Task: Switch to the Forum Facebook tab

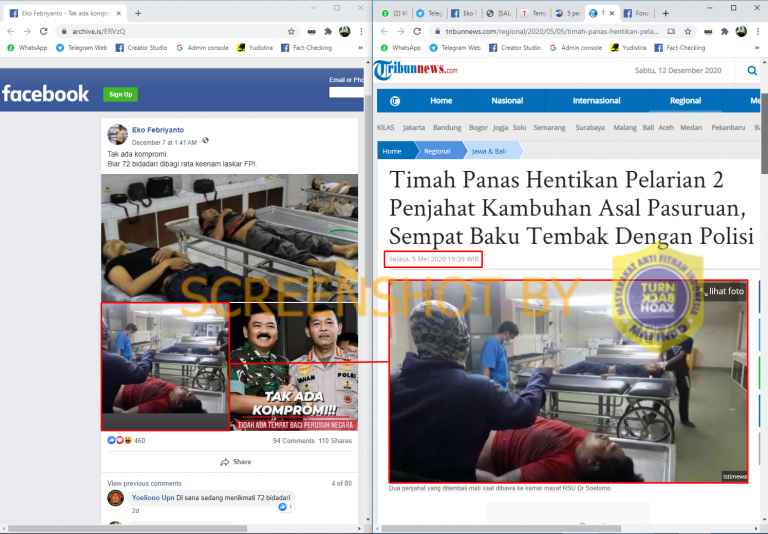Action: [637, 13]
